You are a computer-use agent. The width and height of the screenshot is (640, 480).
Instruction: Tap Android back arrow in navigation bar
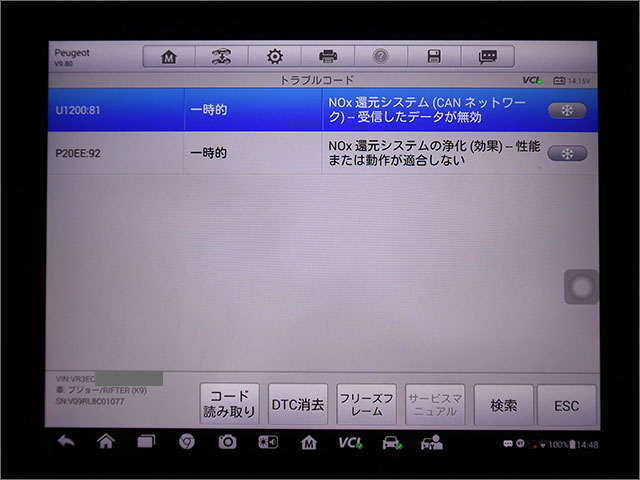coord(66,442)
